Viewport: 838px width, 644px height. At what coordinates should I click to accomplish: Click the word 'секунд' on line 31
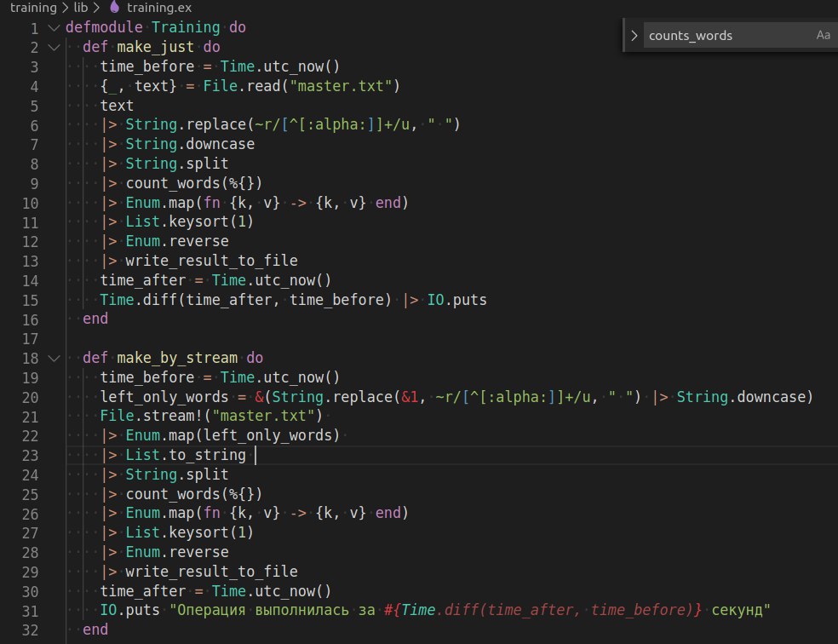tap(737, 610)
